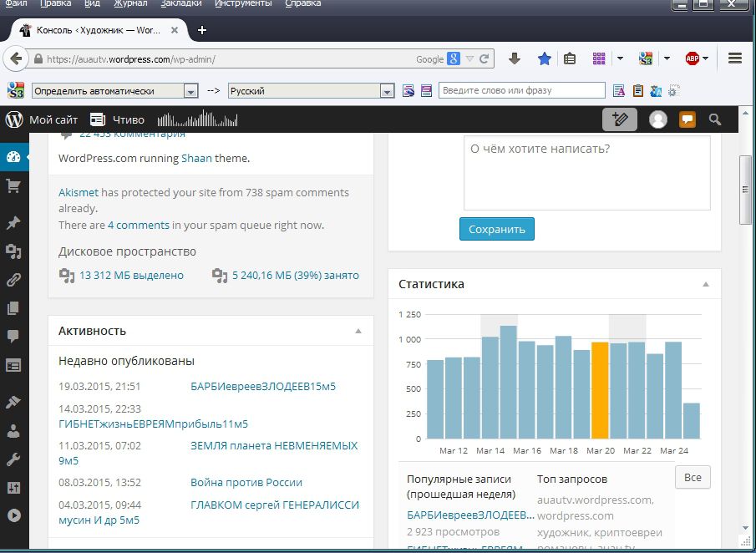Click the browser back arrow button

pos(15,58)
